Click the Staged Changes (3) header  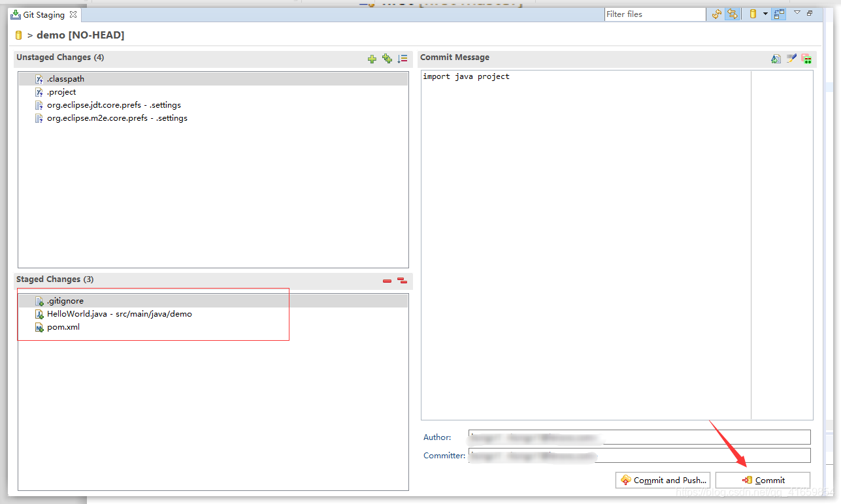(55, 279)
